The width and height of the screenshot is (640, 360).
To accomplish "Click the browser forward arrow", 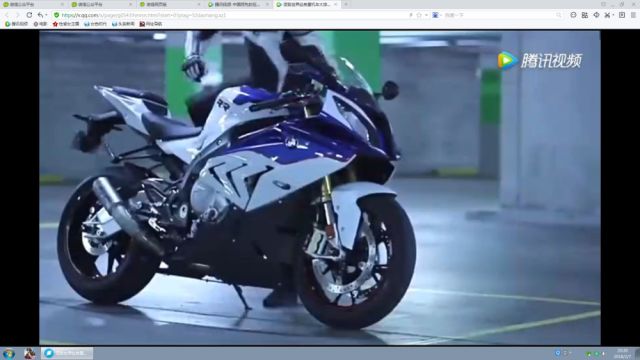I will [18, 15].
